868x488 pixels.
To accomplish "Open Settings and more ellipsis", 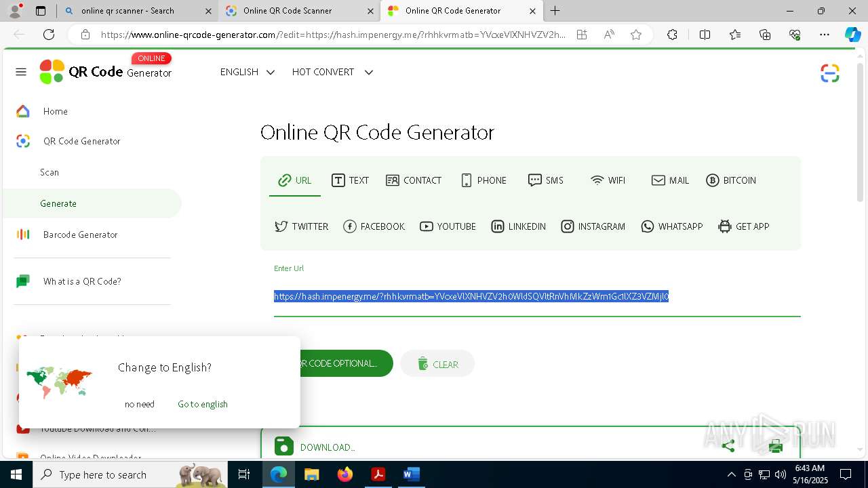I will (x=825, y=35).
